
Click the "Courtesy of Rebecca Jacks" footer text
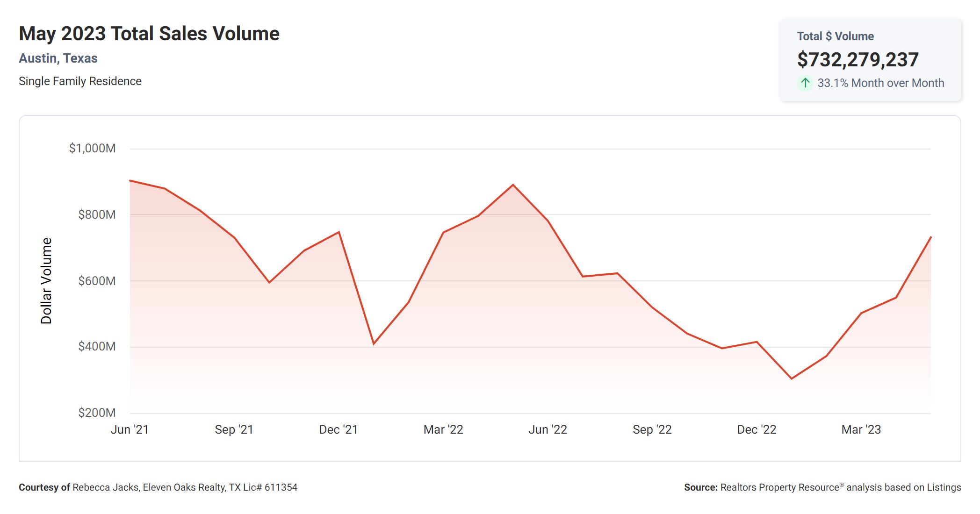point(158,487)
